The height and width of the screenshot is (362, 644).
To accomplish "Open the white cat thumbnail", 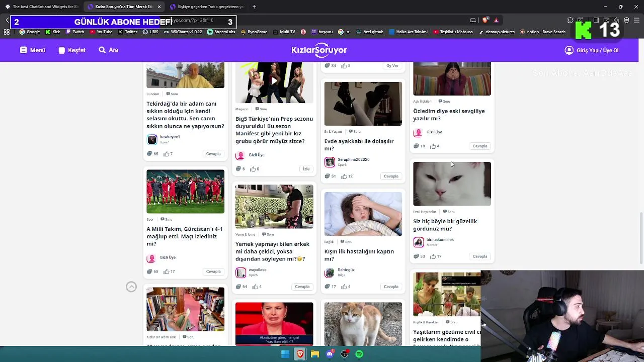I will point(452,184).
